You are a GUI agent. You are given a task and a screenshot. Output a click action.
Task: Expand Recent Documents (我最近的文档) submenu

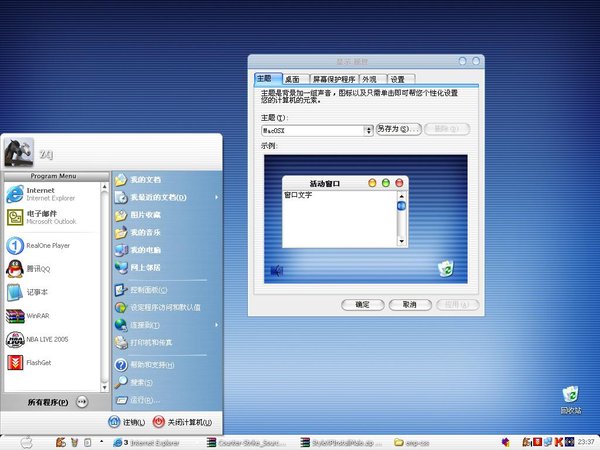(x=167, y=197)
